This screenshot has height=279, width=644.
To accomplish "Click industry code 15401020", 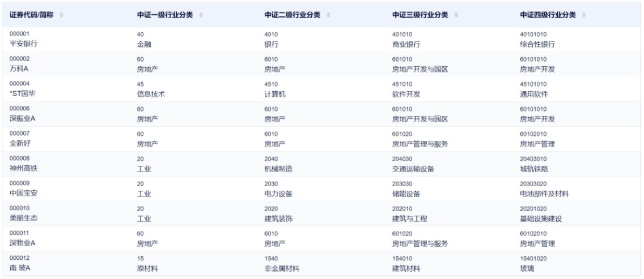I will pos(533,259).
